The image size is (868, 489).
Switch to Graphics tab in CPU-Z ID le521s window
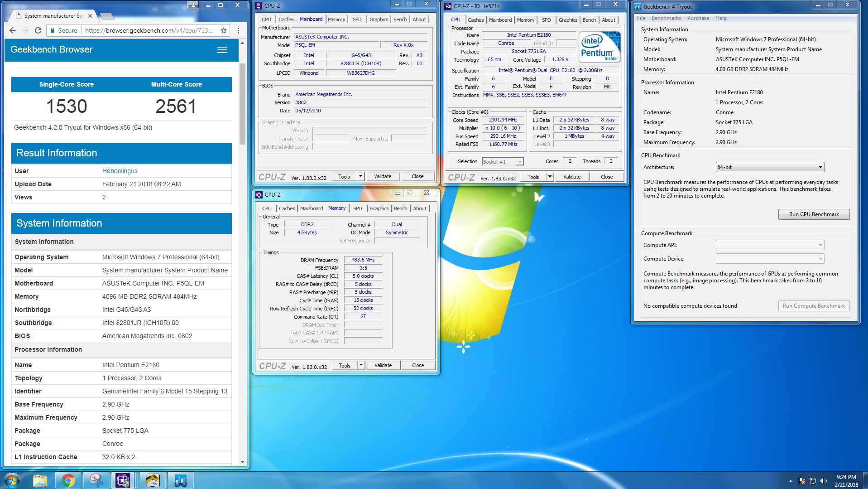click(x=568, y=20)
